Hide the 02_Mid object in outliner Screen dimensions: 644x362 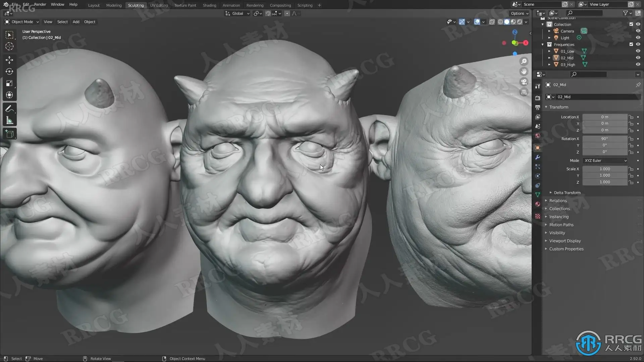tap(638, 58)
